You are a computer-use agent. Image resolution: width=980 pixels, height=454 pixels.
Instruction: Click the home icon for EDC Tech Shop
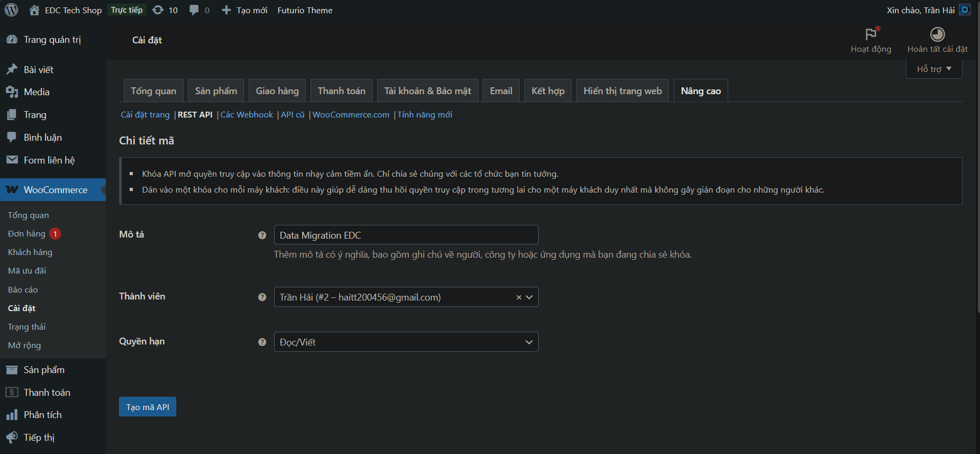pyautogui.click(x=34, y=10)
